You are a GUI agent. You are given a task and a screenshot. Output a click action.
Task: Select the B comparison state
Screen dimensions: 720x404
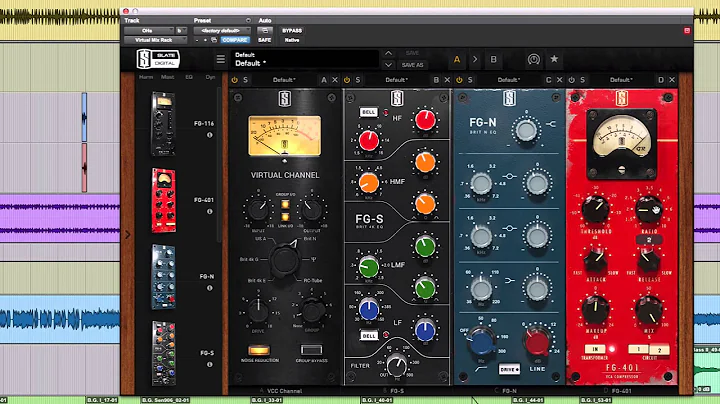tap(493, 59)
